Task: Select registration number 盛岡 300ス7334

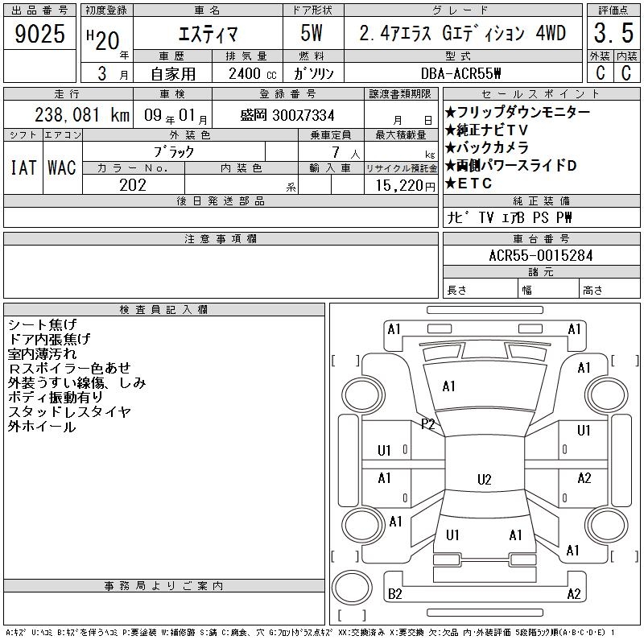Action: (x=287, y=115)
